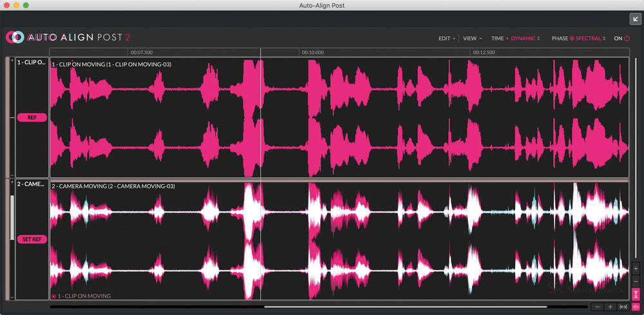Click the track 2 gain slider handle

[x=12, y=217]
